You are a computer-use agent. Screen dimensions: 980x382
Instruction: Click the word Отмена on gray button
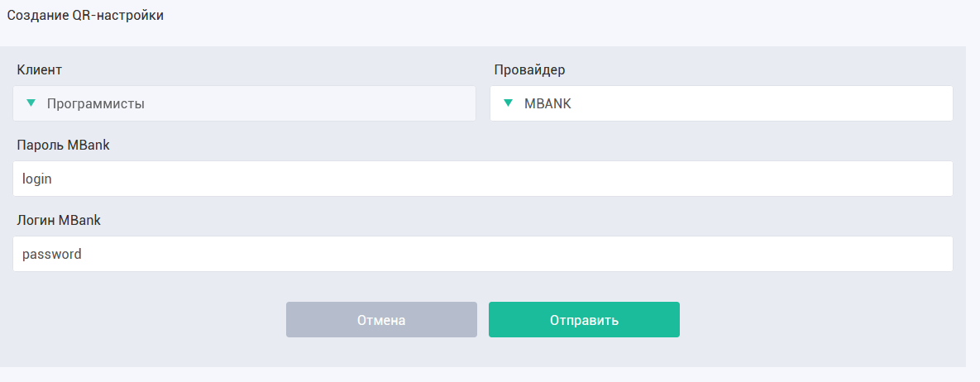pyautogui.click(x=381, y=321)
